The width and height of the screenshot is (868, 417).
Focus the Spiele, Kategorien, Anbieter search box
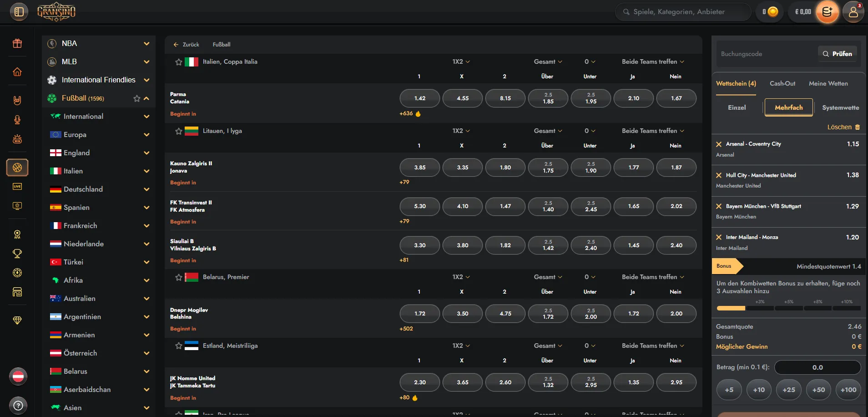pyautogui.click(x=683, y=12)
